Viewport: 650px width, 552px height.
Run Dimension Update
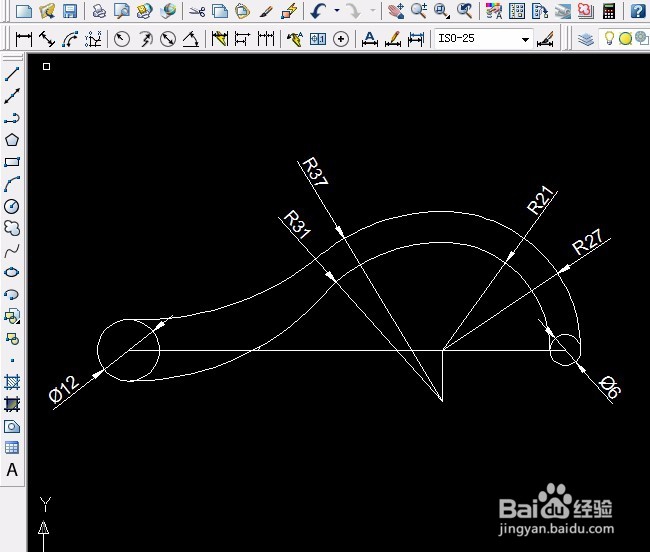click(x=416, y=39)
